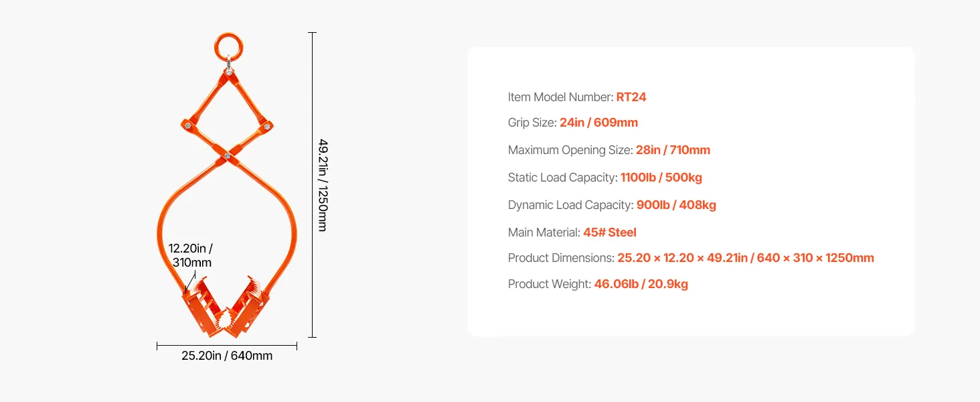Image resolution: width=980 pixels, height=402 pixels.
Task: Click the 49.21in / 1250mm height label
Action: [x=323, y=185]
